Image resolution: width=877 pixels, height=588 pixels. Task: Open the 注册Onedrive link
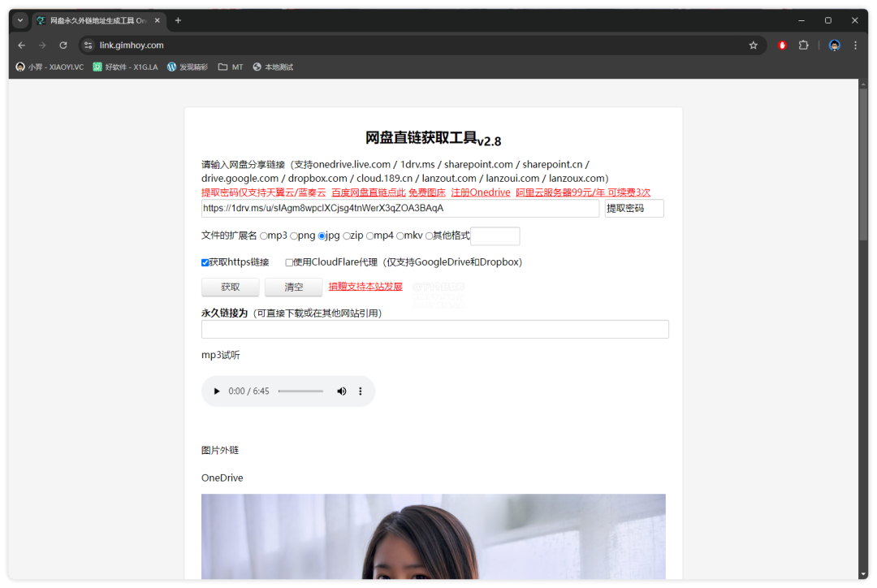481,192
